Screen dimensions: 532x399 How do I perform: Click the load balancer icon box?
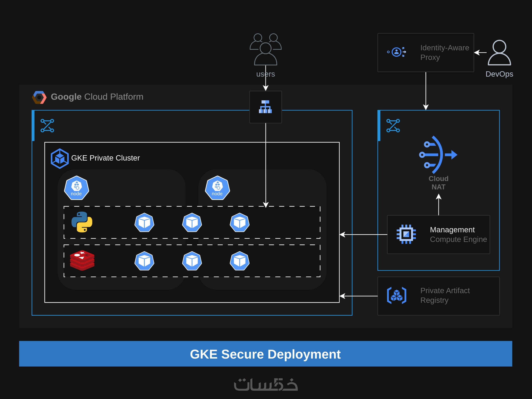click(265, 107)
